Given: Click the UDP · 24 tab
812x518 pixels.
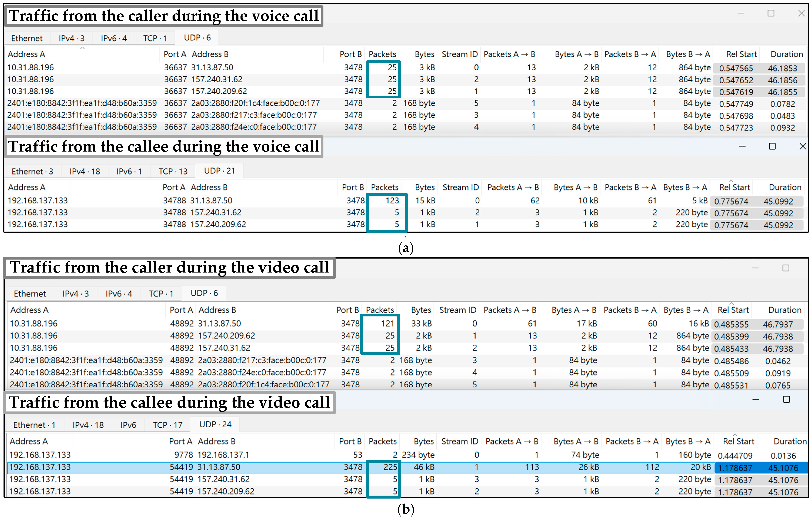Looking at the screenshot, I should [215, 424].
